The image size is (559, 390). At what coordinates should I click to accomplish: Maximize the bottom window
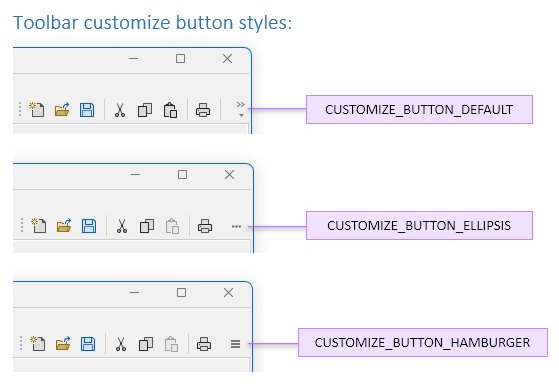point(181,293)
